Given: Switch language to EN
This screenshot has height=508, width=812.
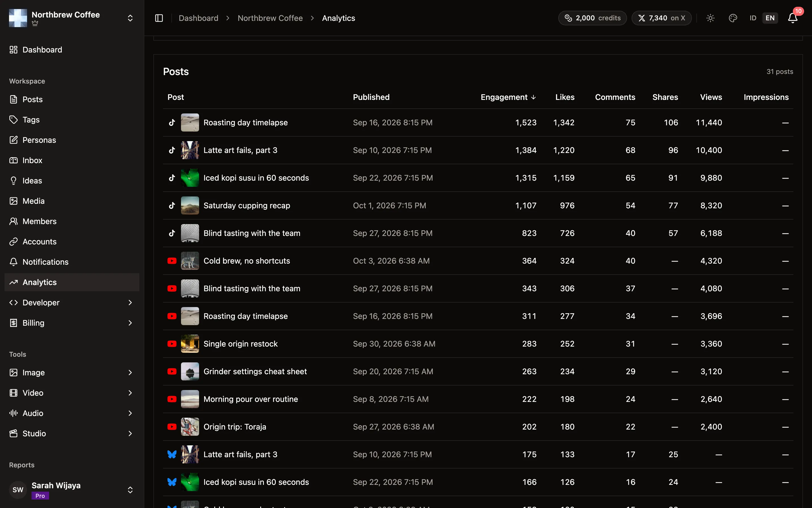Looking at the screenshot, I should [x=770, y=18].
